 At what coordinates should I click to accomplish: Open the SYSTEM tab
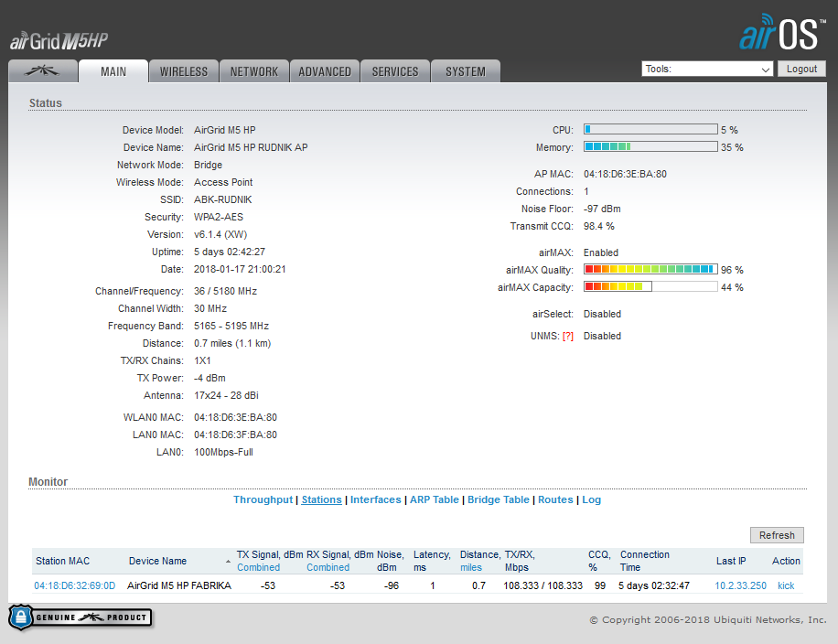[466, 71]
